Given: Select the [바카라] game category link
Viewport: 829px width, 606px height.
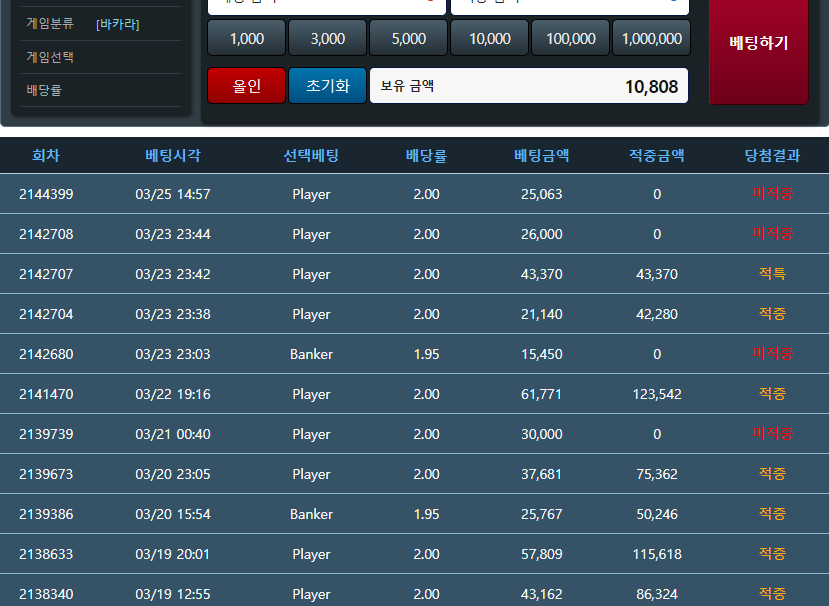Looking at the screenshot, I should click(117, 24).
